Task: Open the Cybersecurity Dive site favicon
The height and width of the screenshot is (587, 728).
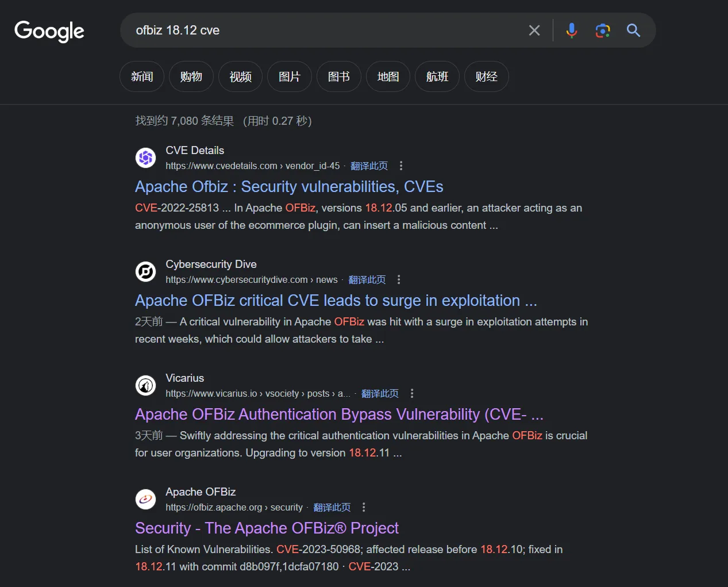Action: click(146, 271)
